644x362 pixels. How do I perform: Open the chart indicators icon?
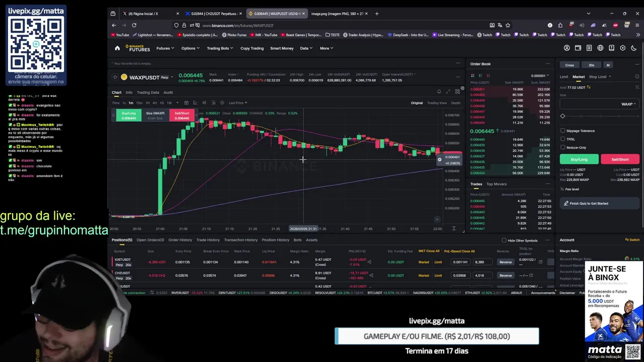tap(195, 103)
